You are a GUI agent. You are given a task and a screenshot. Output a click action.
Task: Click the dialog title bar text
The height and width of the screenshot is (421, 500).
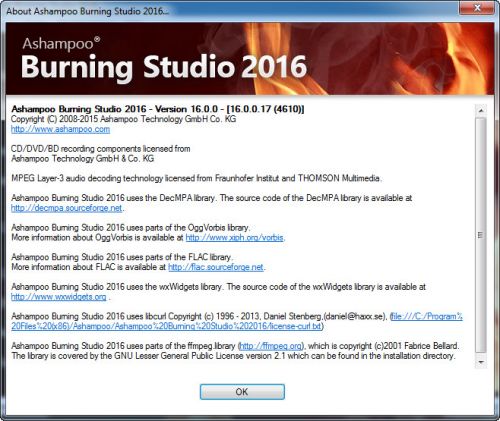point(87,11)
